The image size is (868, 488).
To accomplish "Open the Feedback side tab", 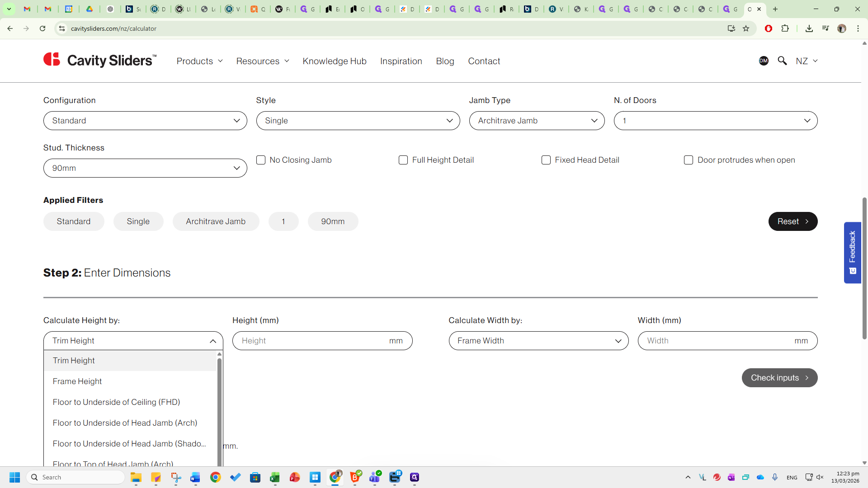I will click(852, 252).
